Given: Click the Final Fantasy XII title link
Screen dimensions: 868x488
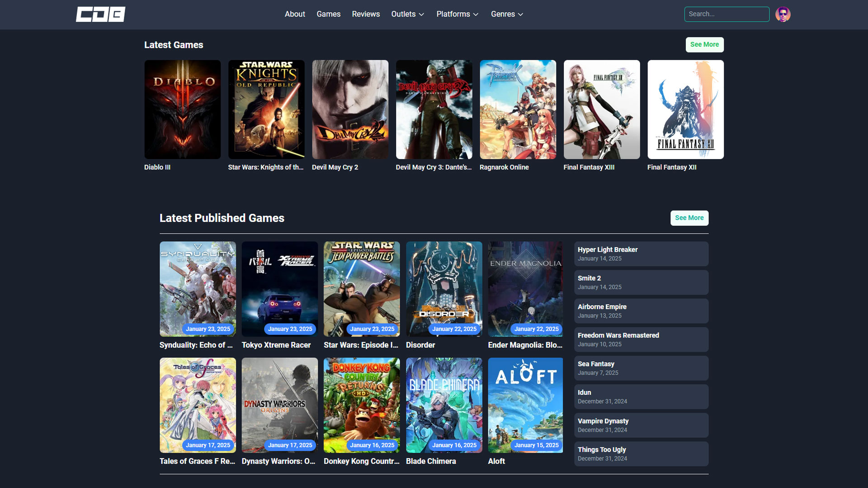Looking at the screenshot, I should pyautogui.click(x=672, y=167).
